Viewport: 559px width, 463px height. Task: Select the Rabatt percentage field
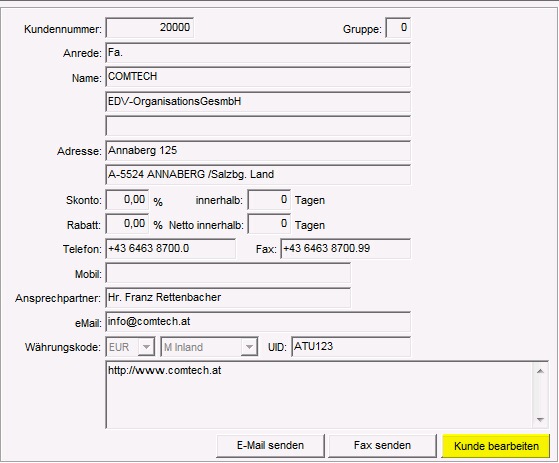point(127,224)
